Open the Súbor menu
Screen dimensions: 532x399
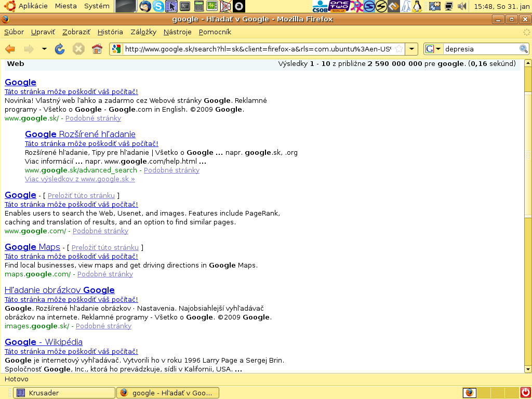(14, 32)
